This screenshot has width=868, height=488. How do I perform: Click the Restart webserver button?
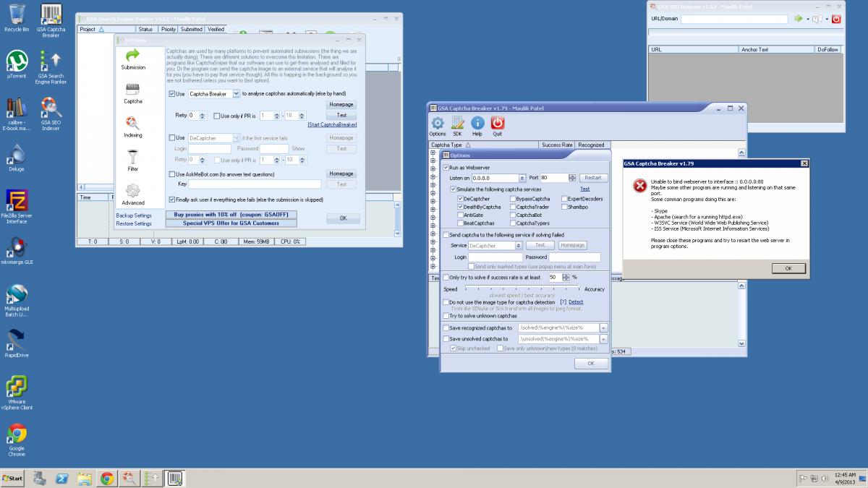pyautogui.click(x=592, y=178)
